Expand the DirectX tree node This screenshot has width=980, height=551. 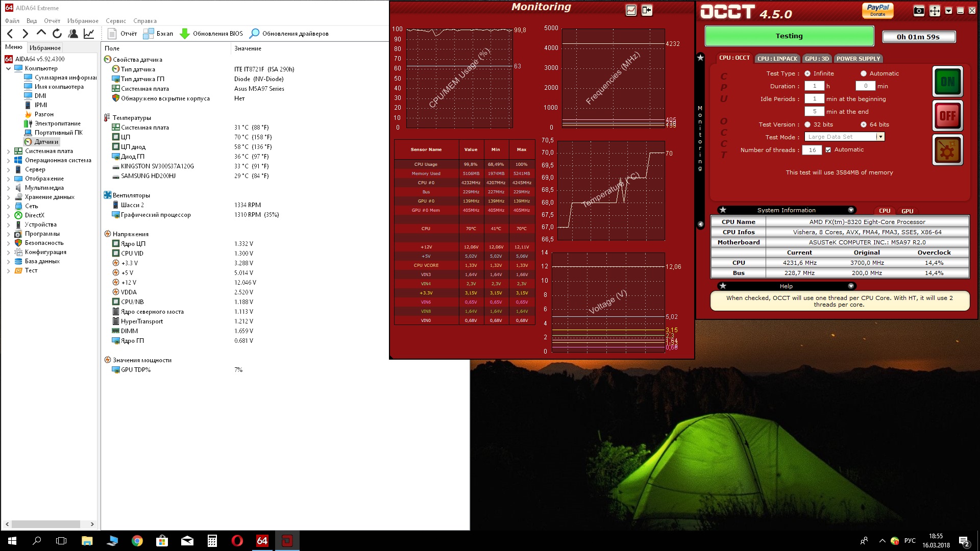pos(8,215)
